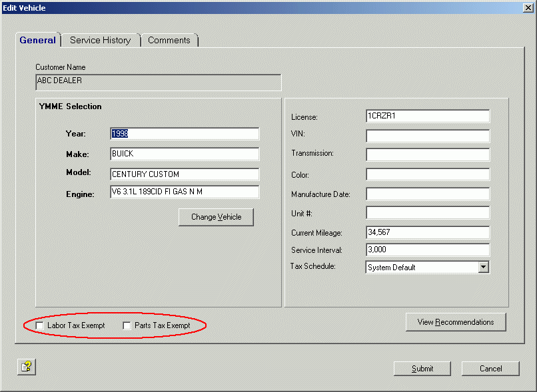Enable the Labor Tax Exempt checkbox
This screenshot has height=392, width=537.
41,325
